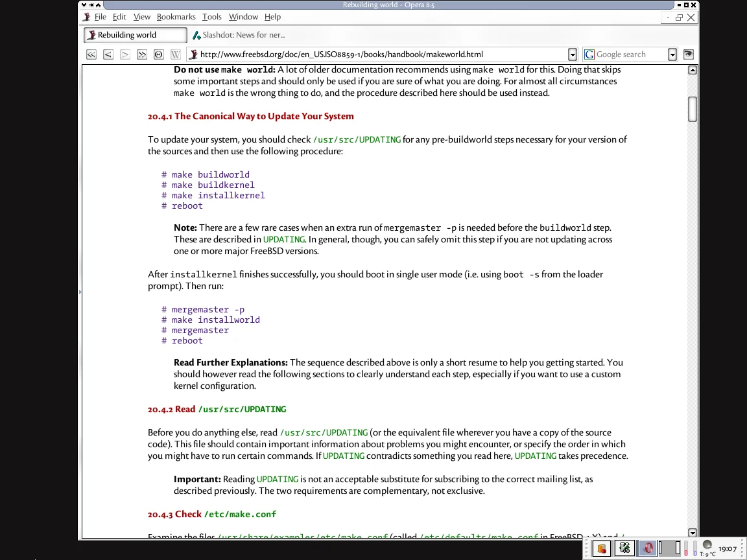Reload the current page
The height and width of the screenshot is (560, 747).
[159, 54]
